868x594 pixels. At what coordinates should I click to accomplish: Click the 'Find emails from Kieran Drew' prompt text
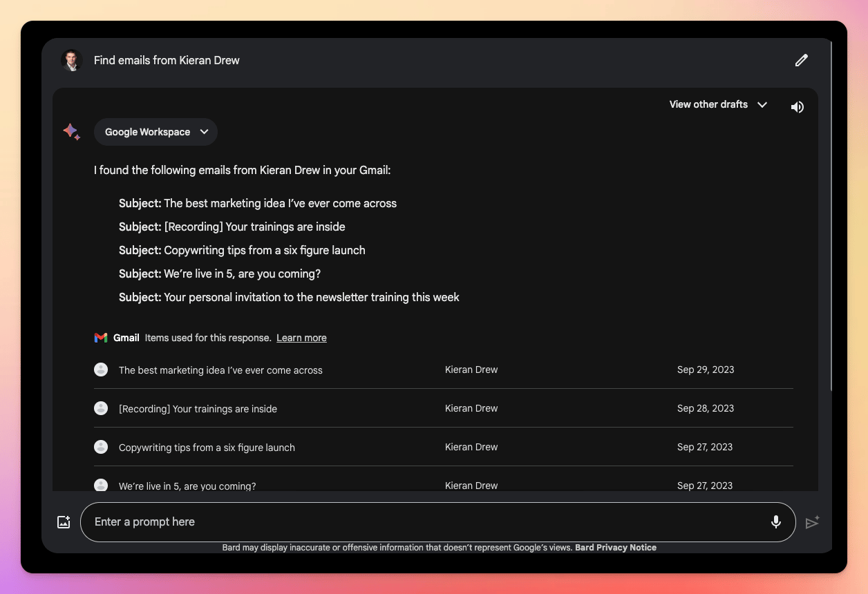(167, 60)
